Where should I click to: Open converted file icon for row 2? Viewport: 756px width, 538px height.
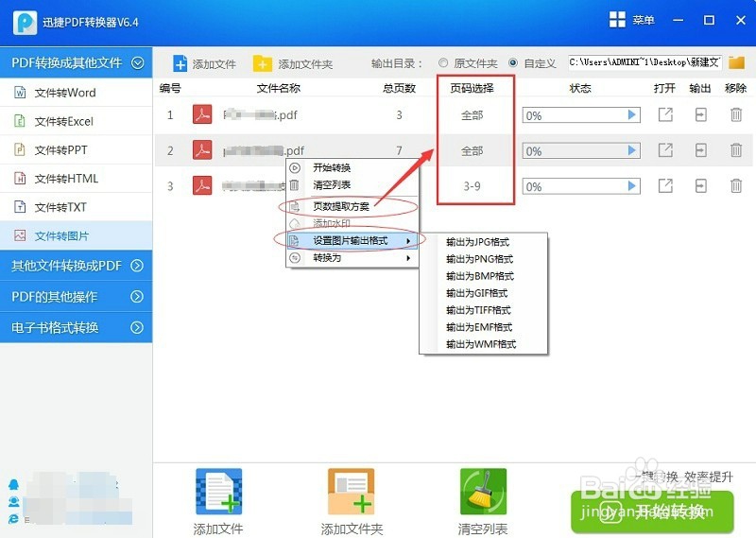point(665,150)
